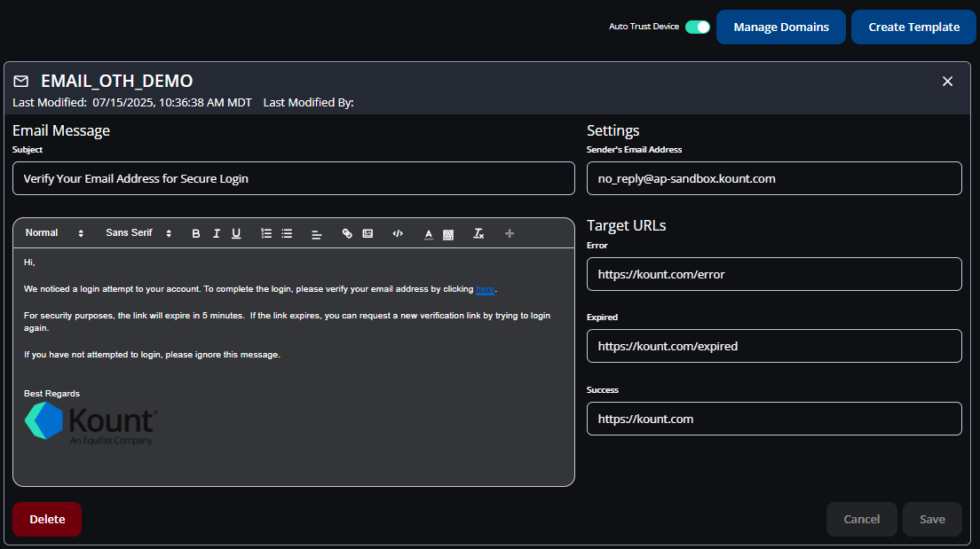The image size is (980, 549).
Task: Open text alignment options
Action: 316,234
